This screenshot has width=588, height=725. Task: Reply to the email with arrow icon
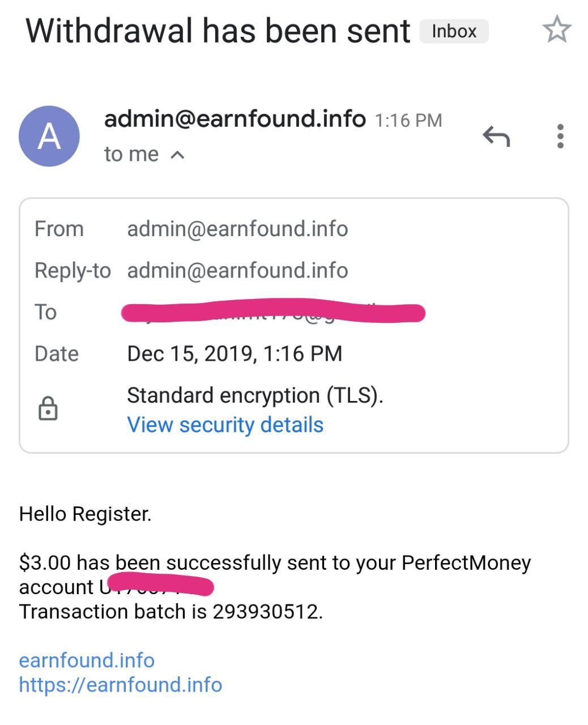(496, 137)
